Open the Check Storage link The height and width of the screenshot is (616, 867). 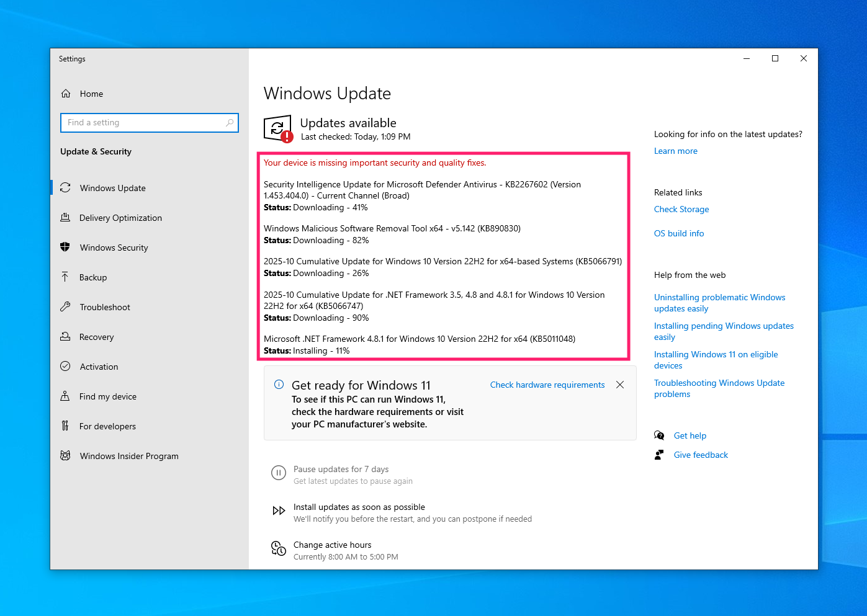(x=681, y=209)
